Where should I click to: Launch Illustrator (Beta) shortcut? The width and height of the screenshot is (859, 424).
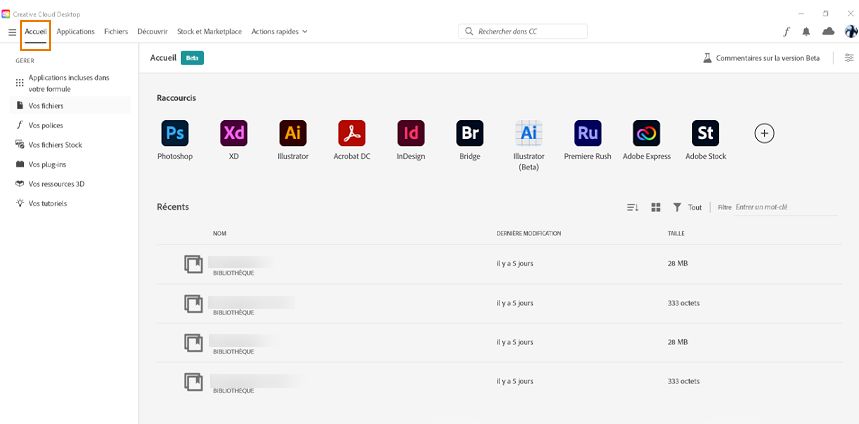click(x=529, y=133)
